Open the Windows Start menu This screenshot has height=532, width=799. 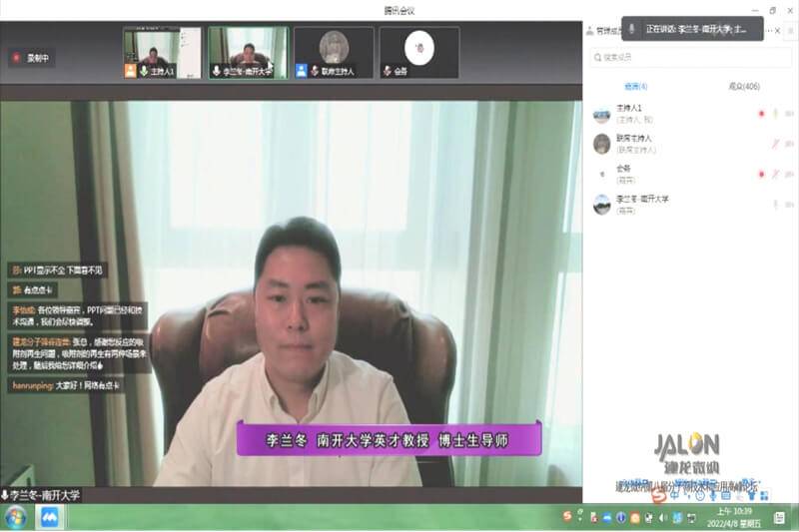pos(16,517)
